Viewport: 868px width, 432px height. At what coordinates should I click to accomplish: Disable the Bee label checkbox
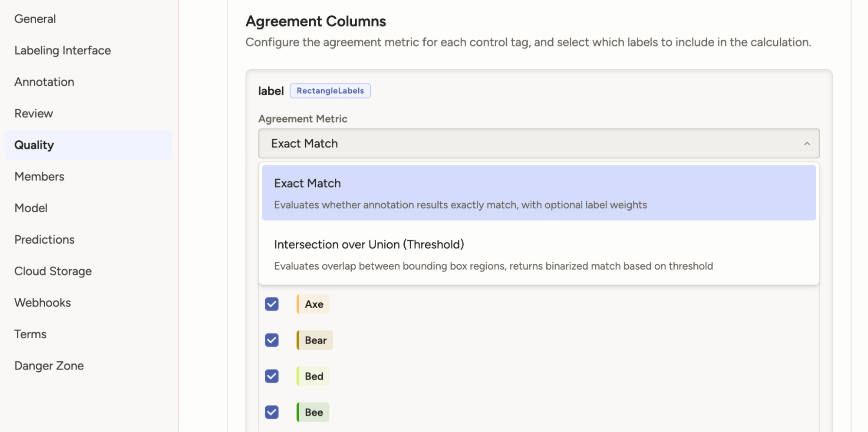coord(272,412)
